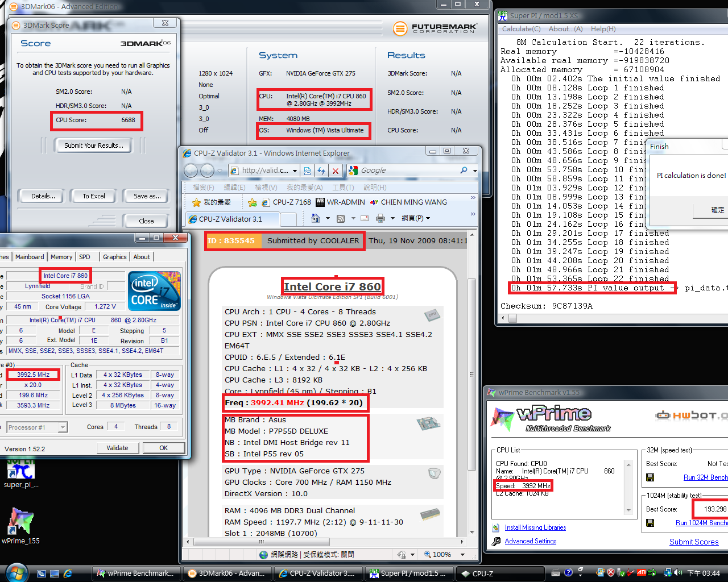Open the Google search provider dropdown arrow

[474, 171]
